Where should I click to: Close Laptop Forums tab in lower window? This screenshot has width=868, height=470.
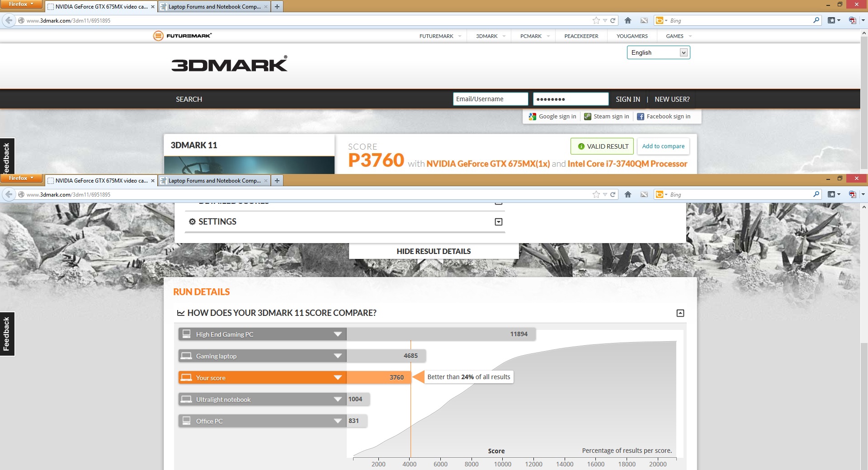[x=266, y=181]
